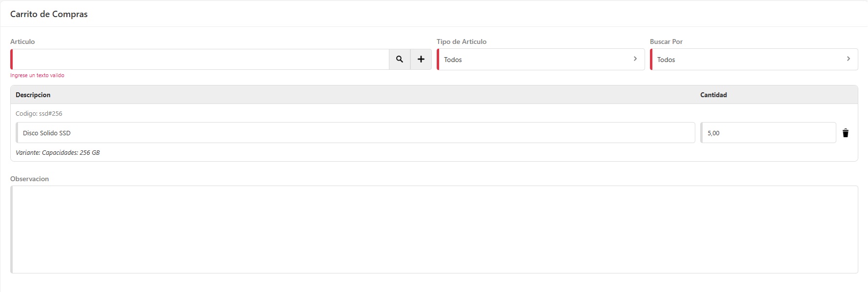Delete Disco Solido SSD with trash icon

pyautogui.click(x=846, y=133)
